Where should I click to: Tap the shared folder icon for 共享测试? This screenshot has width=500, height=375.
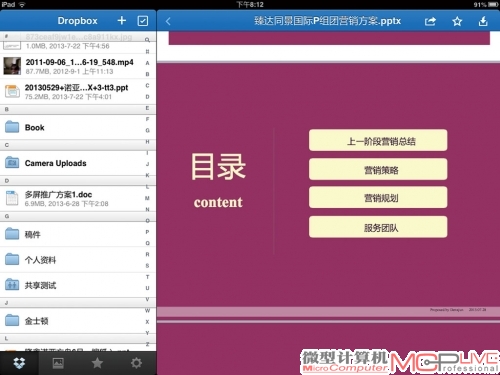12,284
